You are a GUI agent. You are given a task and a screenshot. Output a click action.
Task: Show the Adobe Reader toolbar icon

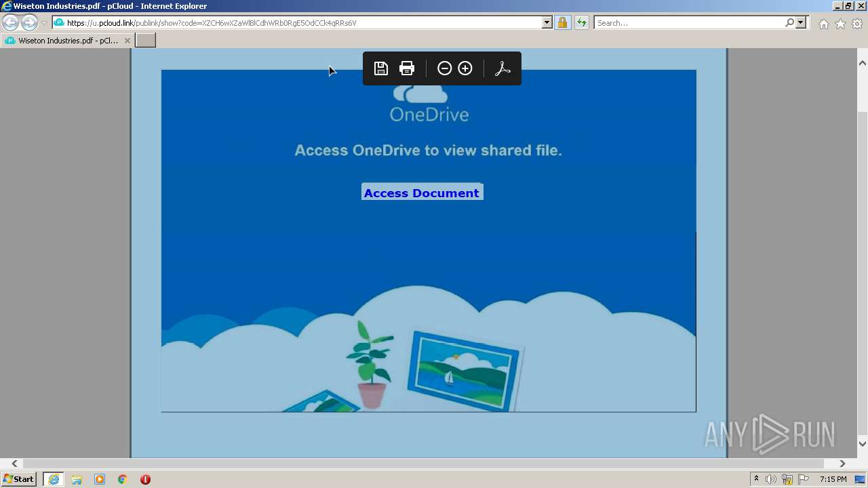pyautogui.click(x=502, y=68)
